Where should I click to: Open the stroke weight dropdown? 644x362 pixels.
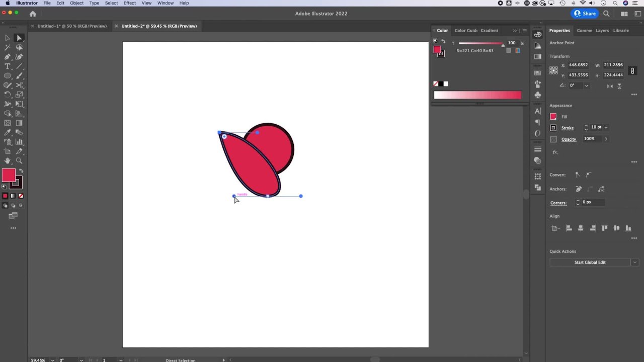coord(606,128)
